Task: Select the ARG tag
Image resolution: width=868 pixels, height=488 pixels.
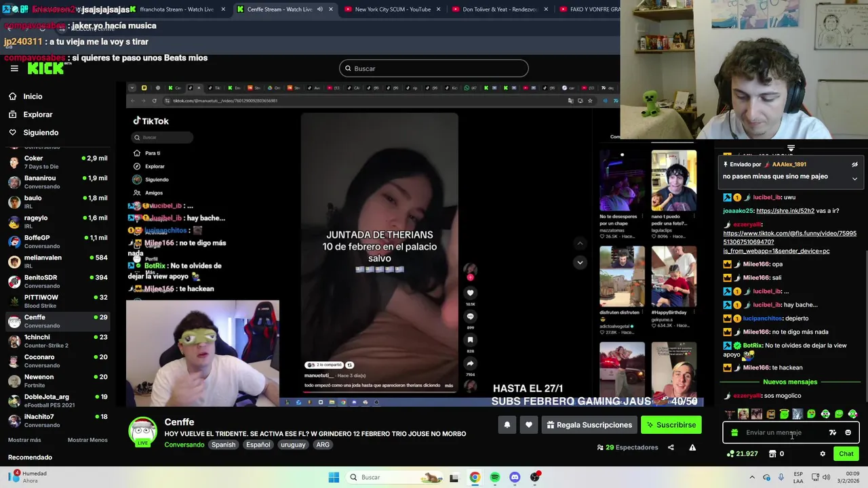Action: pos(323,445)
